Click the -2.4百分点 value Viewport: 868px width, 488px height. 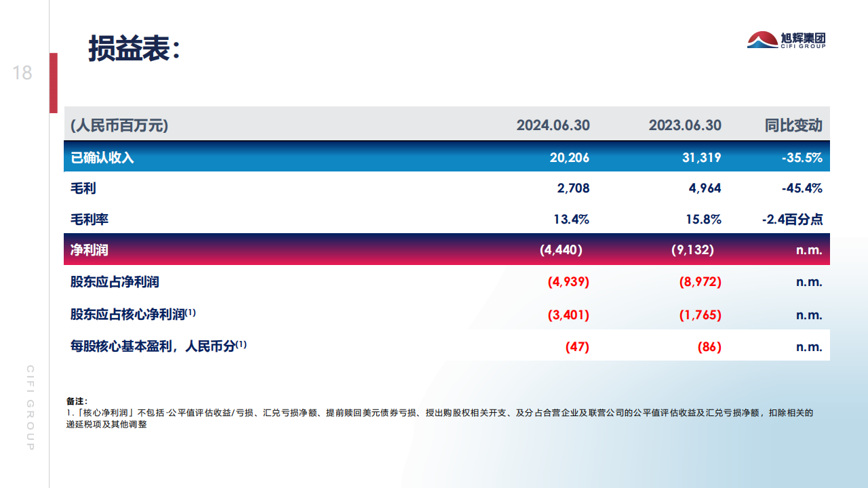[792, 220]
